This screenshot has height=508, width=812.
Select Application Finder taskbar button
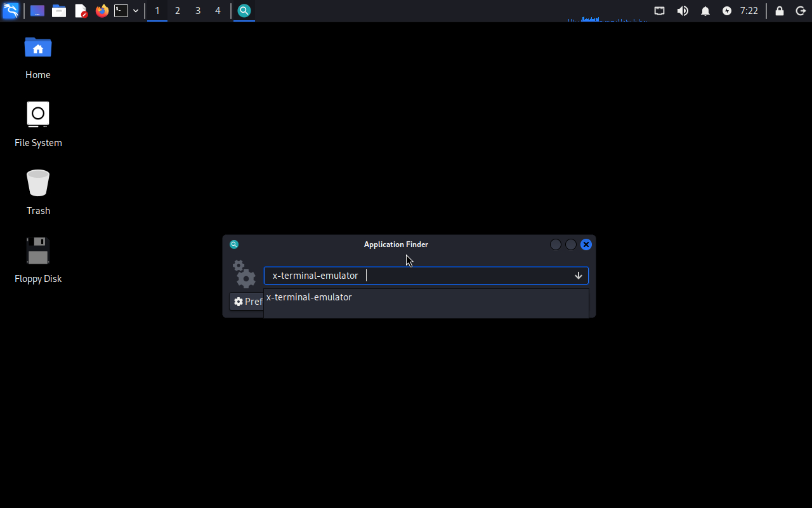tap(244, 11)
